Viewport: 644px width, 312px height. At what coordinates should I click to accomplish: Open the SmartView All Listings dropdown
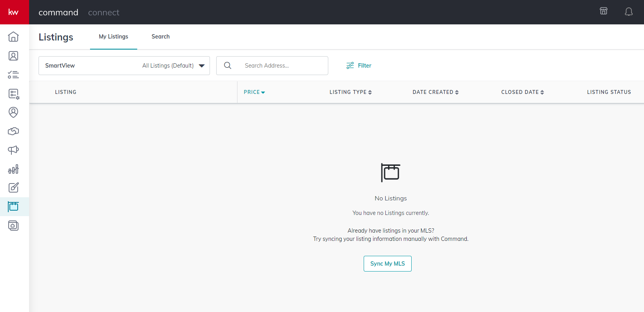124,66
